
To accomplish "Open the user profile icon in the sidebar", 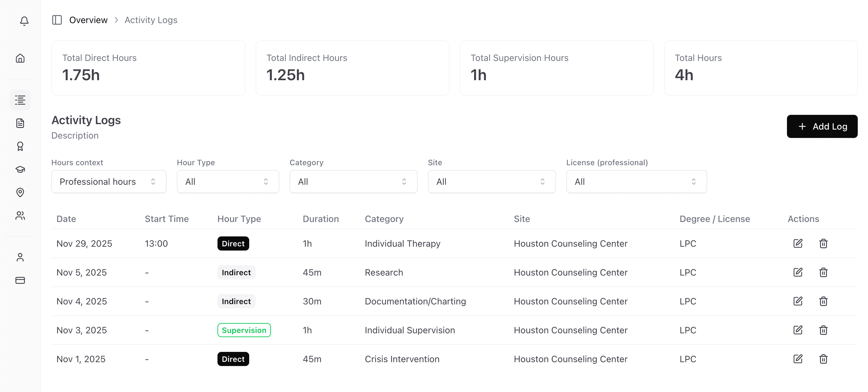I will 20,257.
